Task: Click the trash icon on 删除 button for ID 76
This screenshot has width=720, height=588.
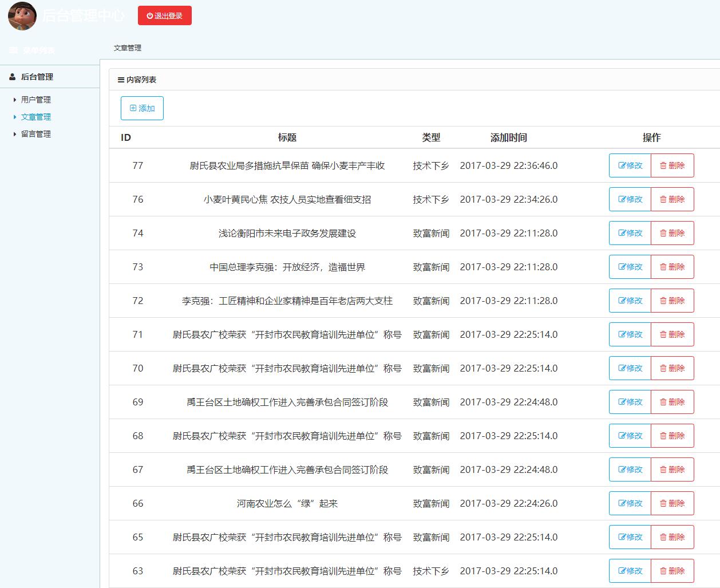Action: pos(664,199)
